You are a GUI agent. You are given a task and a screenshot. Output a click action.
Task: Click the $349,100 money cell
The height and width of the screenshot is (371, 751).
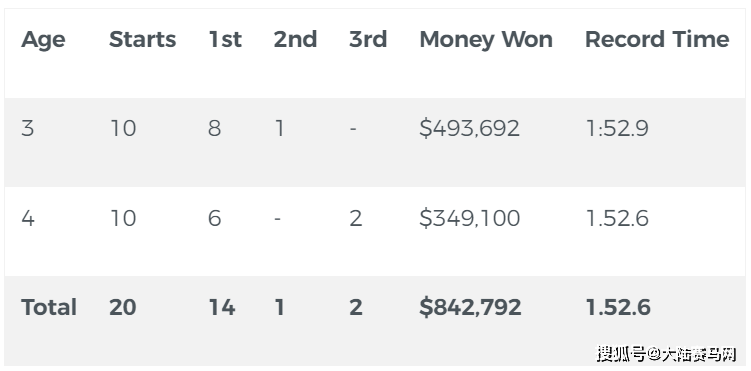469,218
